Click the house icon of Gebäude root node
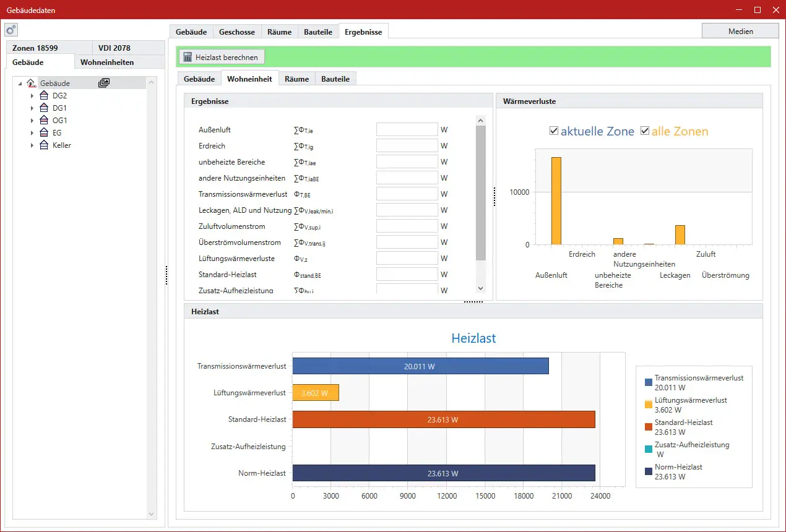786x532 pixels. tap(31, 83)
